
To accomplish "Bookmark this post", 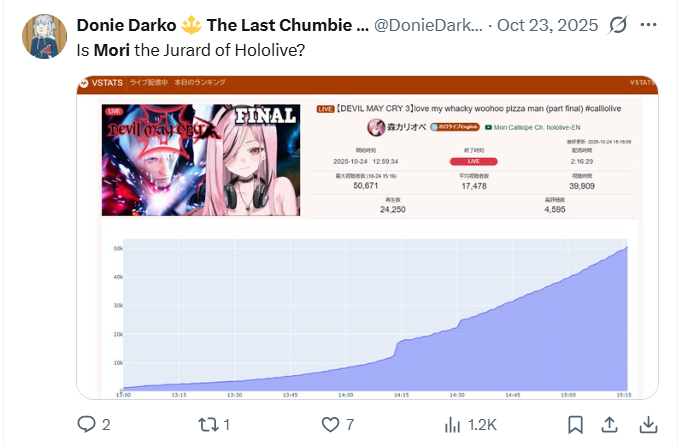I will click(x=575, y=424).
